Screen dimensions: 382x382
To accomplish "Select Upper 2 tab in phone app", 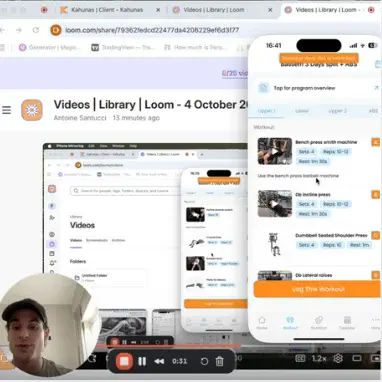I will pyautogui.click(x=337, y=111).
